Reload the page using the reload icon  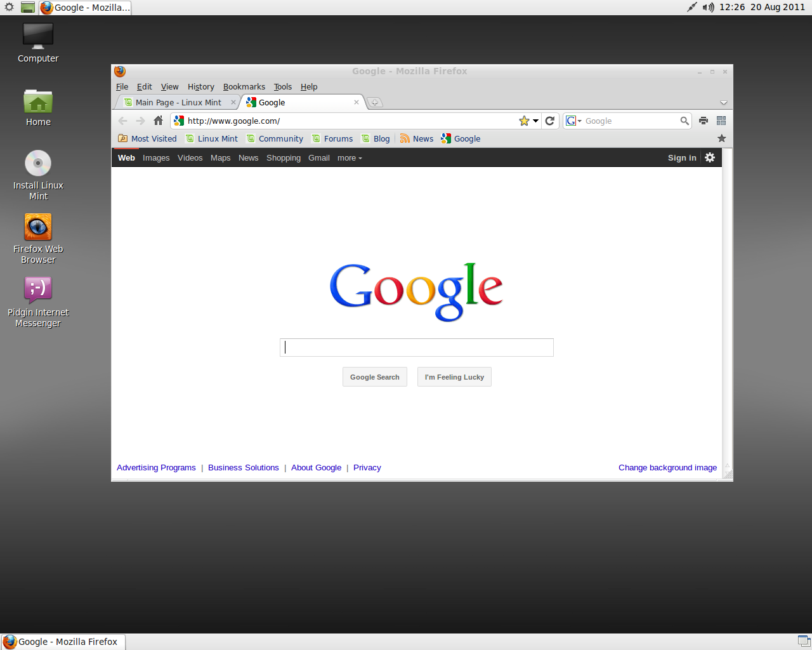pos(549,120)
